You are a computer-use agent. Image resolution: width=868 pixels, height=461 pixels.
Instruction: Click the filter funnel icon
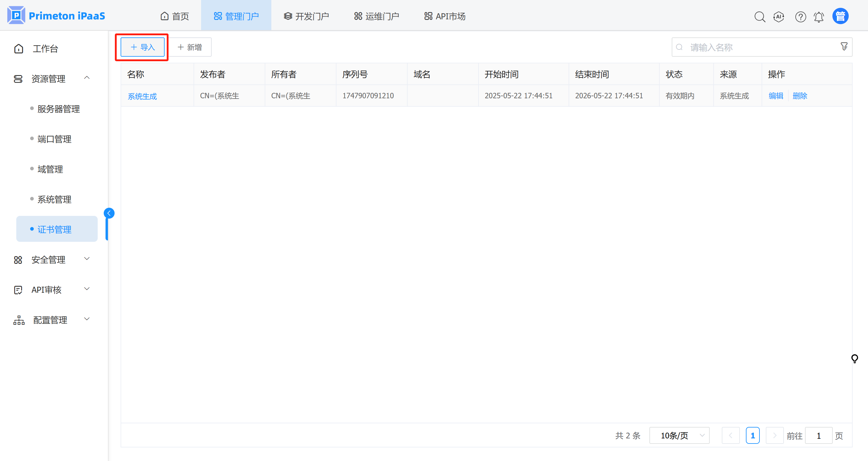844,46
